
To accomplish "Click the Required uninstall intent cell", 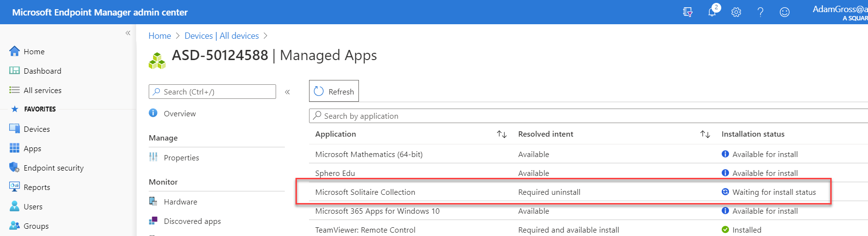I will click(x=549, y=192).
